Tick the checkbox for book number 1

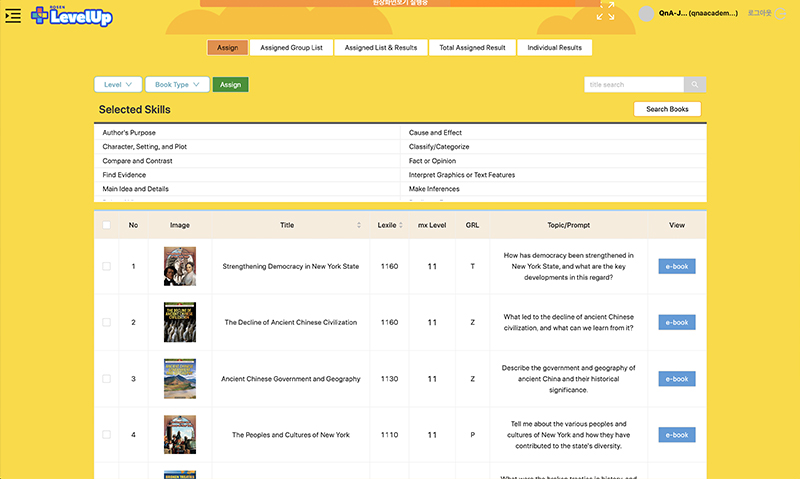(106, 266)
